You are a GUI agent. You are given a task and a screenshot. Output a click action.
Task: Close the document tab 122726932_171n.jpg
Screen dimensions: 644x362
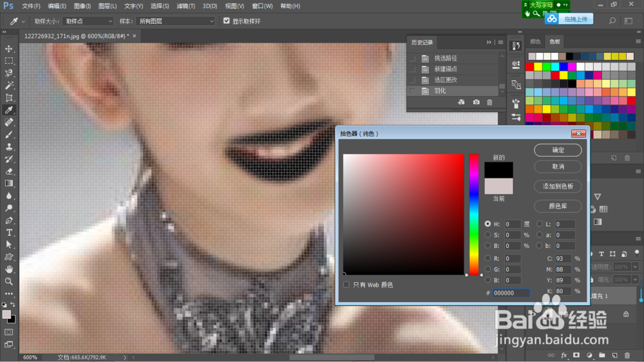click(135, 36)
